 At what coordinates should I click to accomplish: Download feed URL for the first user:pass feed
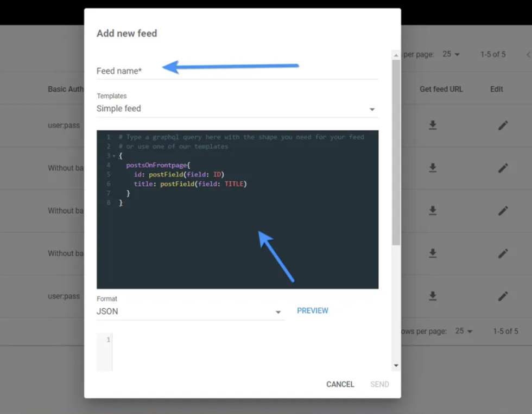[x=433, y=125]
